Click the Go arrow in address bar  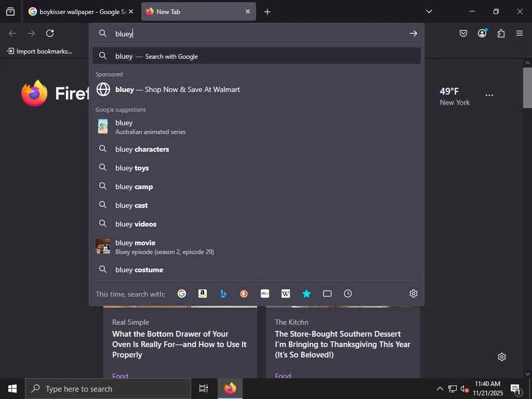click(x=413, y=33)
